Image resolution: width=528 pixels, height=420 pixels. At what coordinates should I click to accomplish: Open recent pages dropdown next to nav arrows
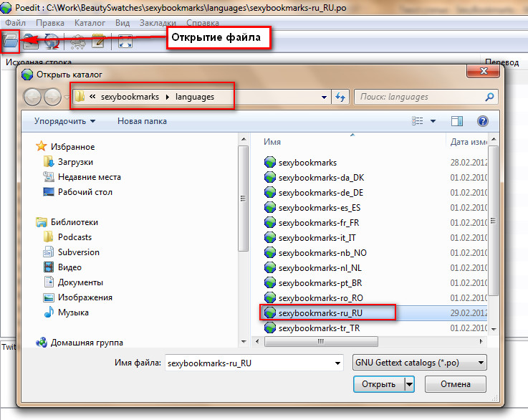pos(67,97)
